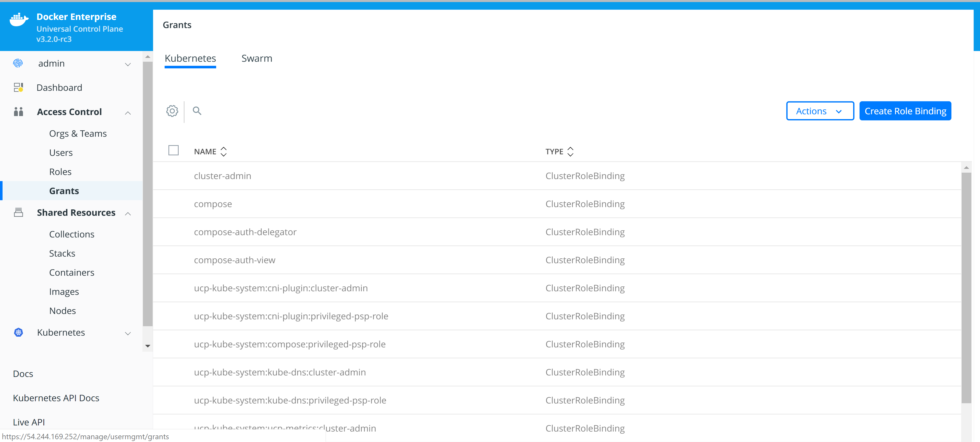Toggle the select-all checkbox
This screenshot has height=442, width=980.
pyautogui.click(x=174, y=150)
